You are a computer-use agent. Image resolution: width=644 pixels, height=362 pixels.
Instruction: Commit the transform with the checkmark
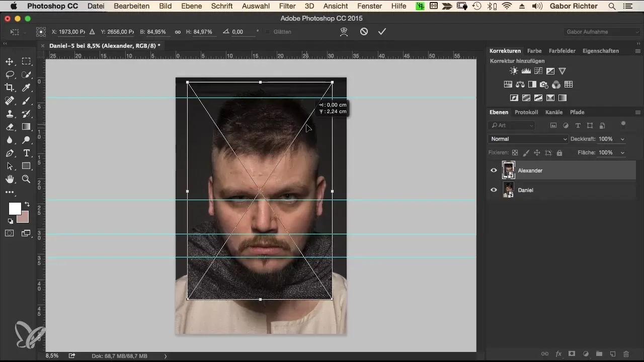(382, 32)
